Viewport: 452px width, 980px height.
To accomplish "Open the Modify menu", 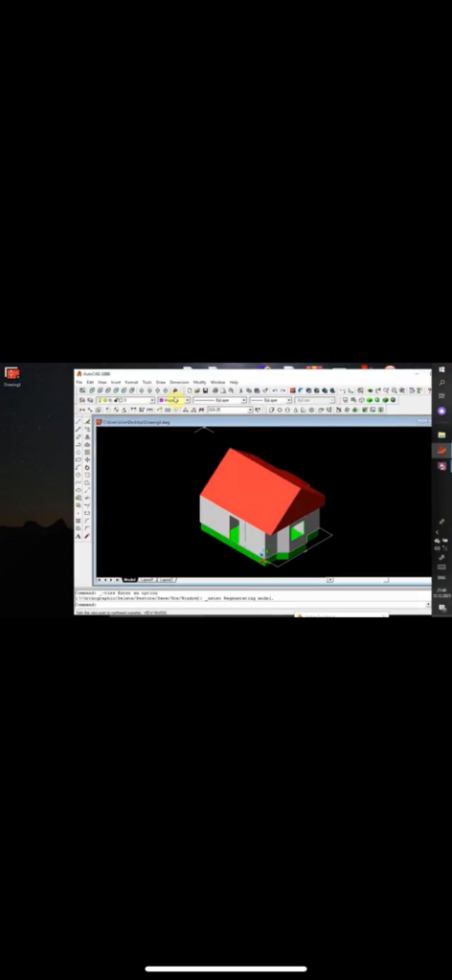I will point(199,382).
